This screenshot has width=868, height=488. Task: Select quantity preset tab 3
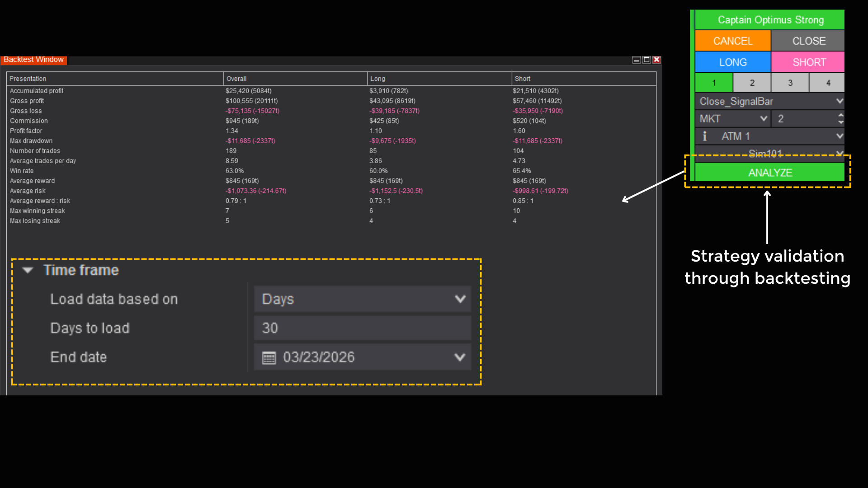tap(790, 83)
